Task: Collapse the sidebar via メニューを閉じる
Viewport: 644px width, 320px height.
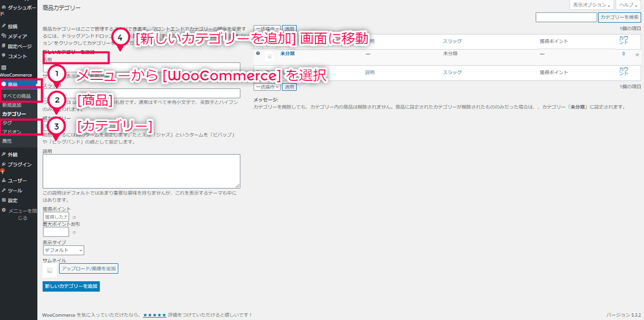Action: pos(20,214)
